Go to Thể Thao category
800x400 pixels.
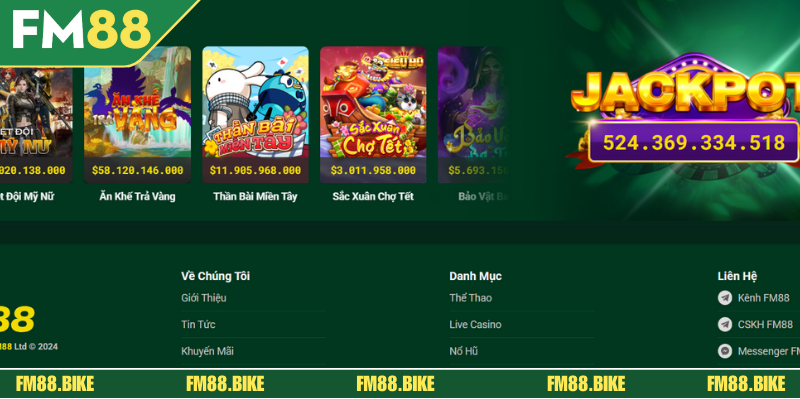coord(470,298)
